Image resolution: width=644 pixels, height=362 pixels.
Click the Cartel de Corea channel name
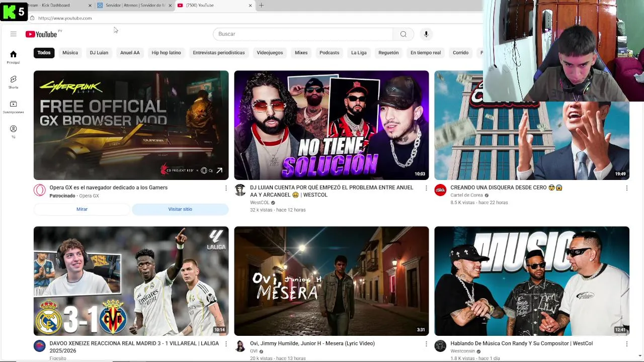(466, 195)
